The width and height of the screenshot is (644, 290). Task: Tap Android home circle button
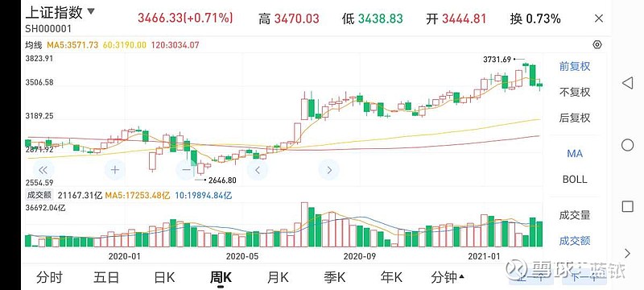[x=628, y=145]
